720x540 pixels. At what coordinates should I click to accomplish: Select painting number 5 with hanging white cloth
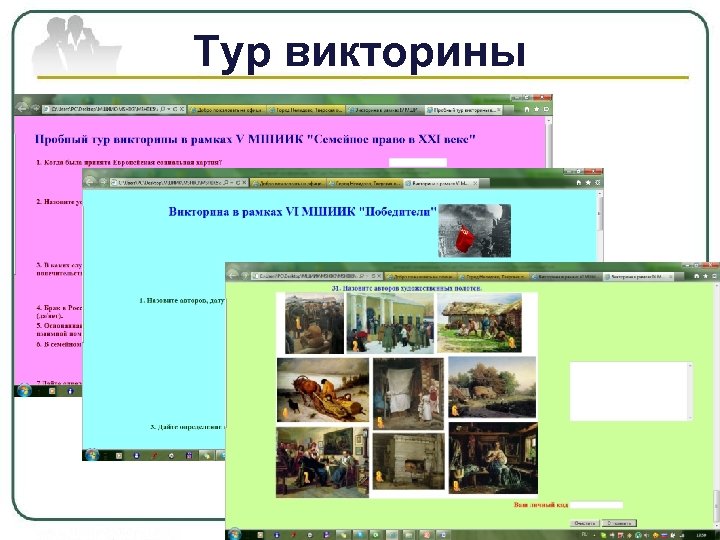point(408,394)
